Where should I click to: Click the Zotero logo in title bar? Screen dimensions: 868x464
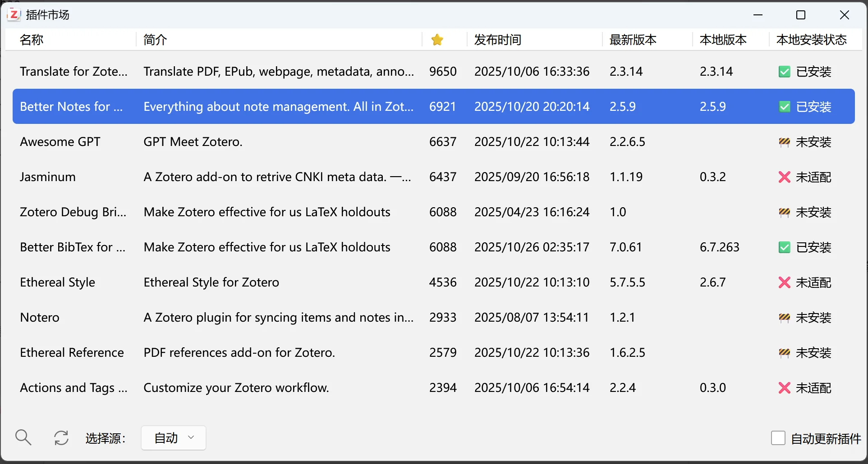[x=14, y=14]
